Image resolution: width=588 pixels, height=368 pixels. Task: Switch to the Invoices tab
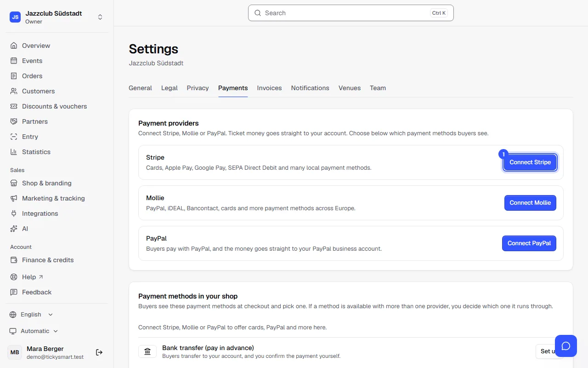coord(269,88)
